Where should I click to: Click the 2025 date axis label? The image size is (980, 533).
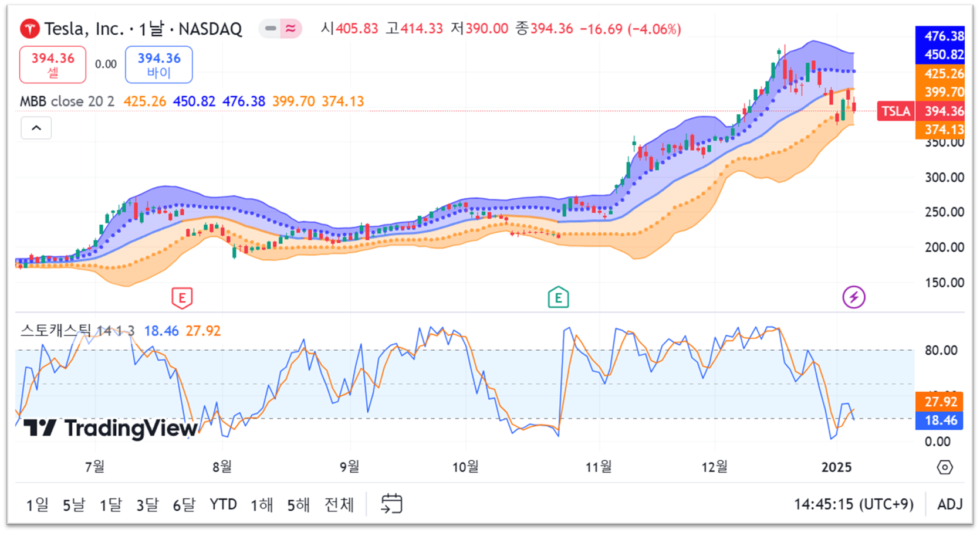click(836, 467)
